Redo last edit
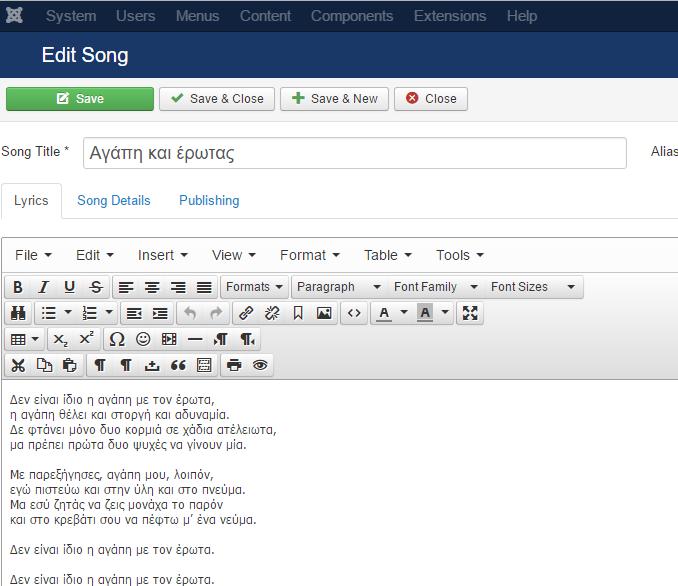 tap(216, 313)
